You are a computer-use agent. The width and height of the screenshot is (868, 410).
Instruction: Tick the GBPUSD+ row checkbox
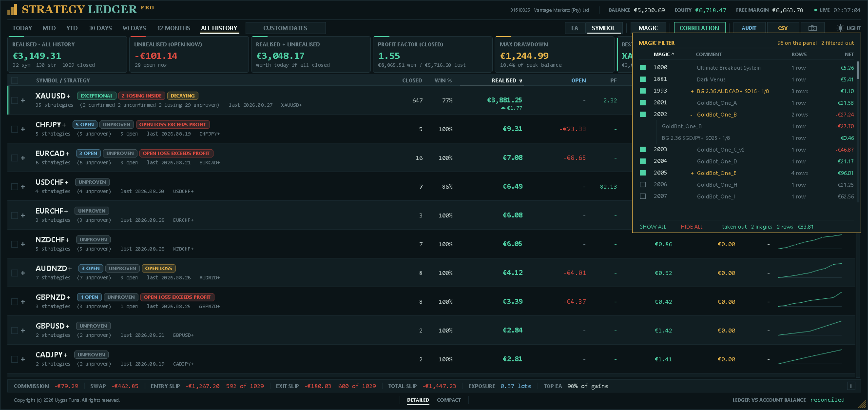click(15, 331)
